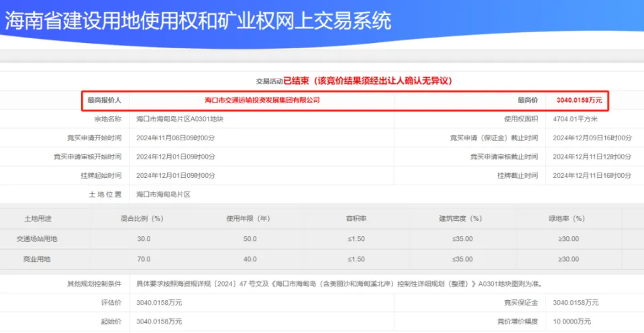Select the parcel name 海口市海甸岛片区A0301地块
This screenshot has width=644, height=333.
[174, 119]
